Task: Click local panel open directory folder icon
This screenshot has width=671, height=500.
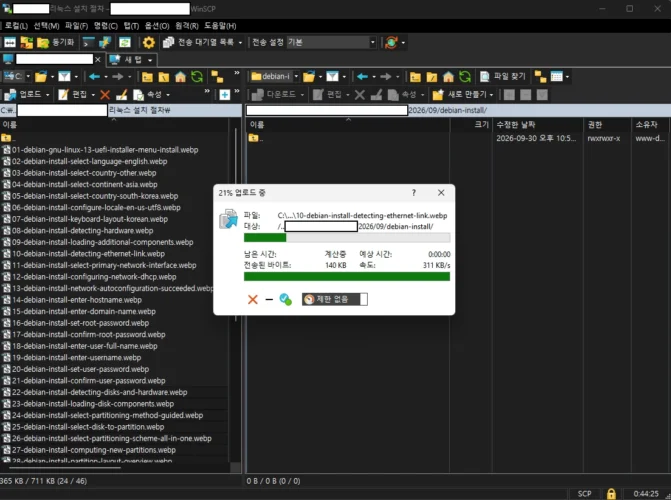Action: [x=41, y=77]
